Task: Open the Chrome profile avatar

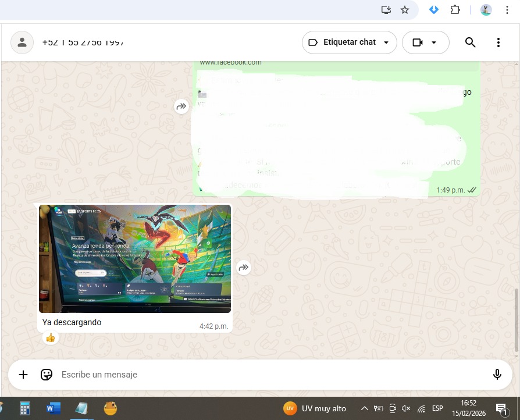Action: [486, 10]
